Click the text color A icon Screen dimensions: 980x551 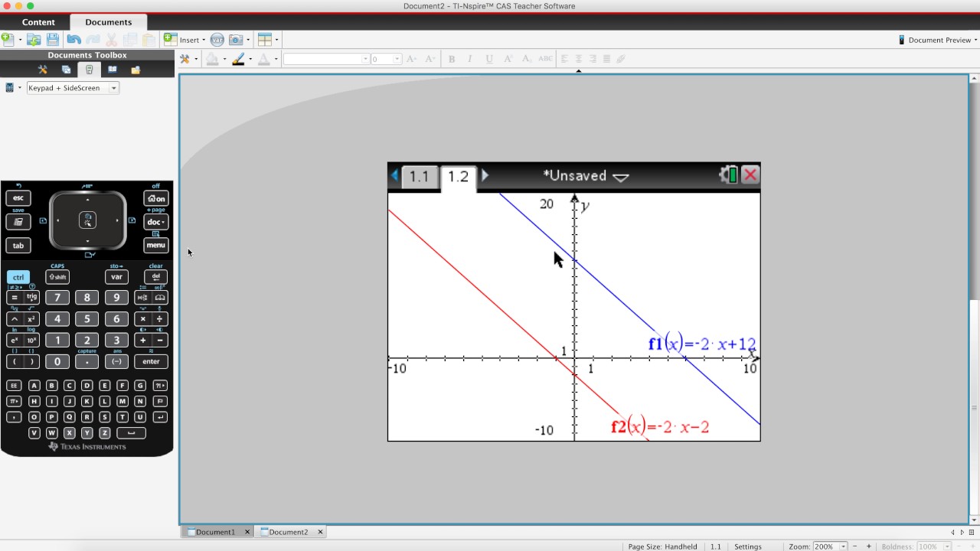pyautogui.click(x=264, y=59)
